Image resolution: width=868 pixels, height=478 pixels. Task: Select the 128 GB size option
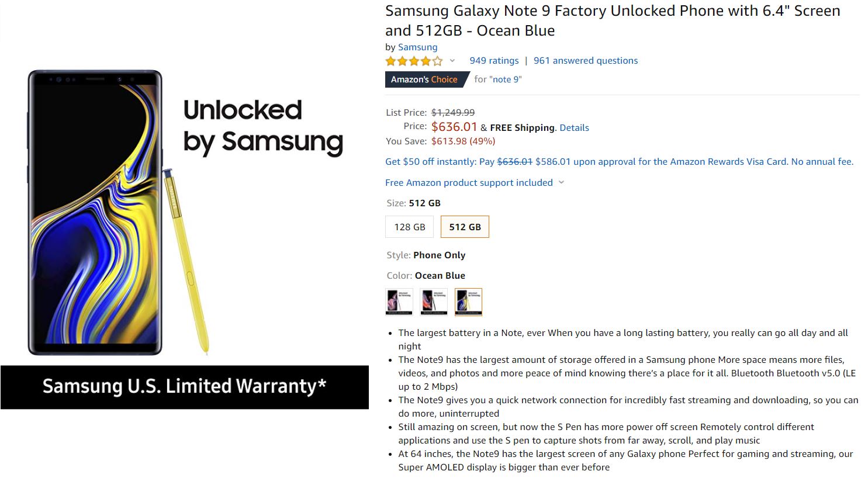[410, 227]
